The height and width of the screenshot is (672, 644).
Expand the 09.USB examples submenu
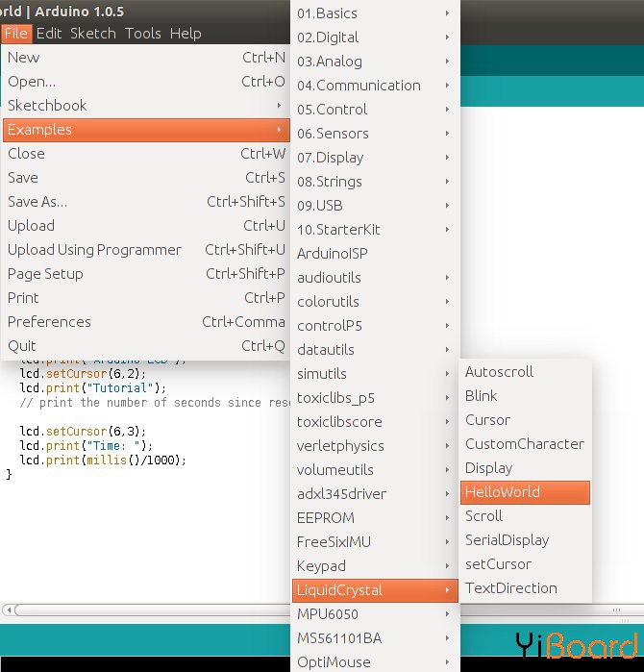point(375,206)
